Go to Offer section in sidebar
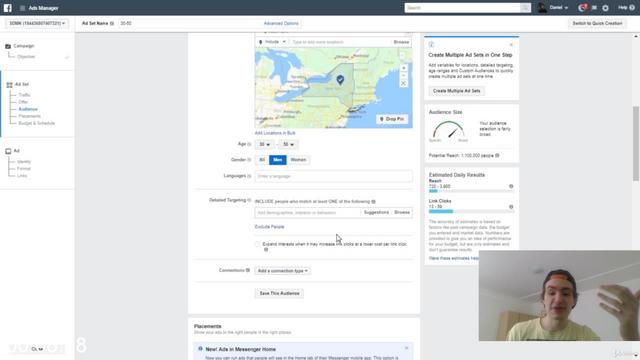 point(23,102)
